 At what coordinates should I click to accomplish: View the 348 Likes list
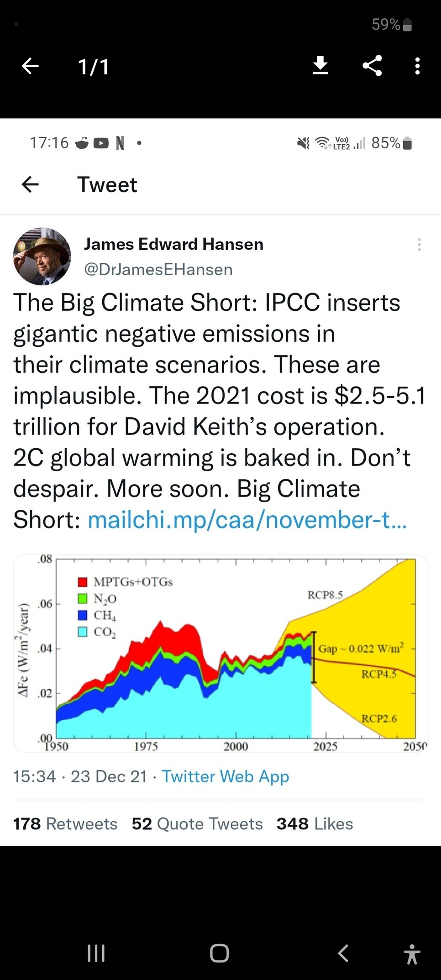(315, 823)
